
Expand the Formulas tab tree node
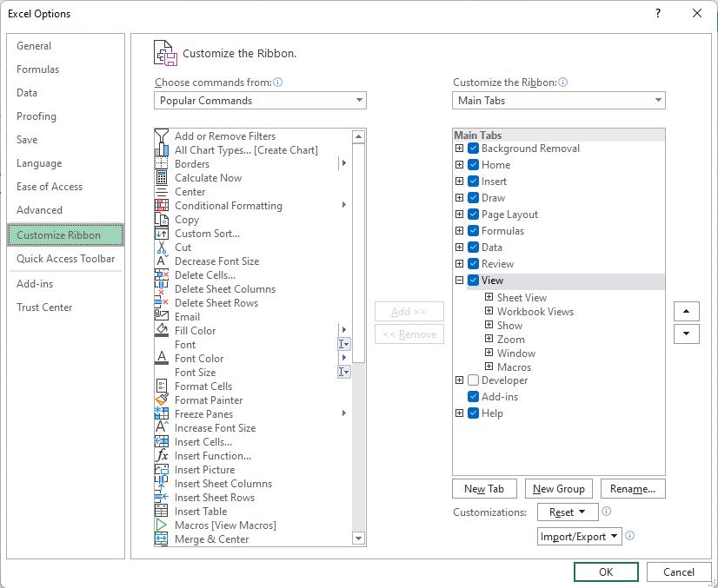tap(459, 231)
